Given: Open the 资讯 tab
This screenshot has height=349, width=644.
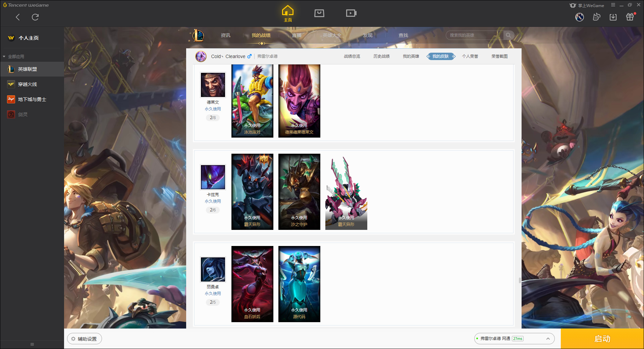Looking at the screenshot, I should pos(225,35).
